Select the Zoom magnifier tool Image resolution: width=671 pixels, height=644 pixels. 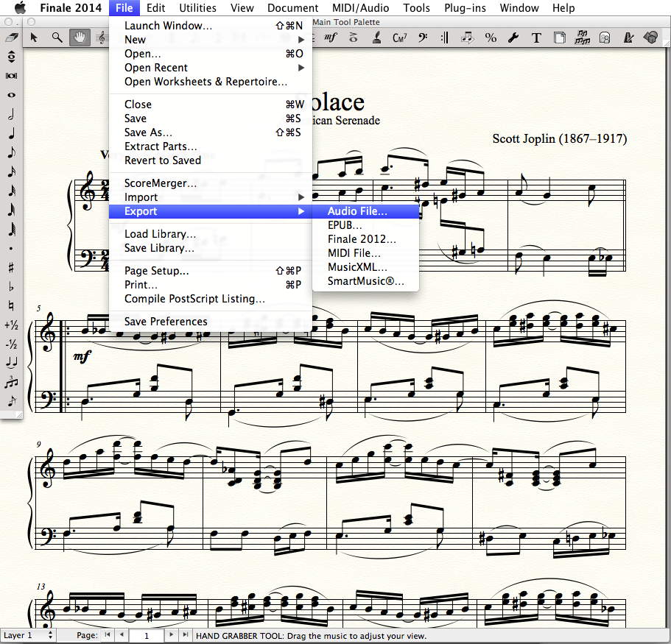pyautogui.click(x=57, y=38)
